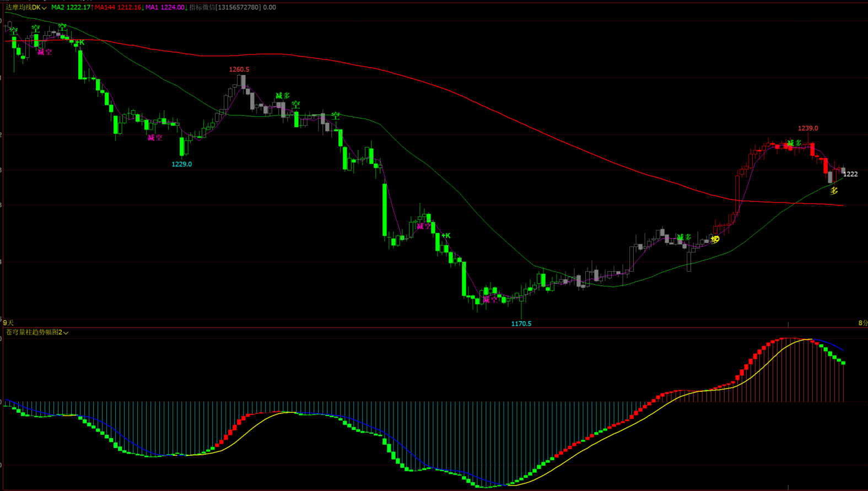The height and width of the screenshot is (491, 868).
Task: Click the 1260.5 high price label
Action: coord(239,69)
